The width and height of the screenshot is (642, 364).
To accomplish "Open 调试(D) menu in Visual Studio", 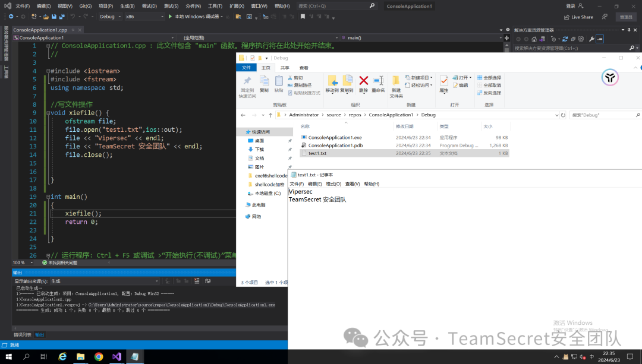I will click(x=149, y=6).
